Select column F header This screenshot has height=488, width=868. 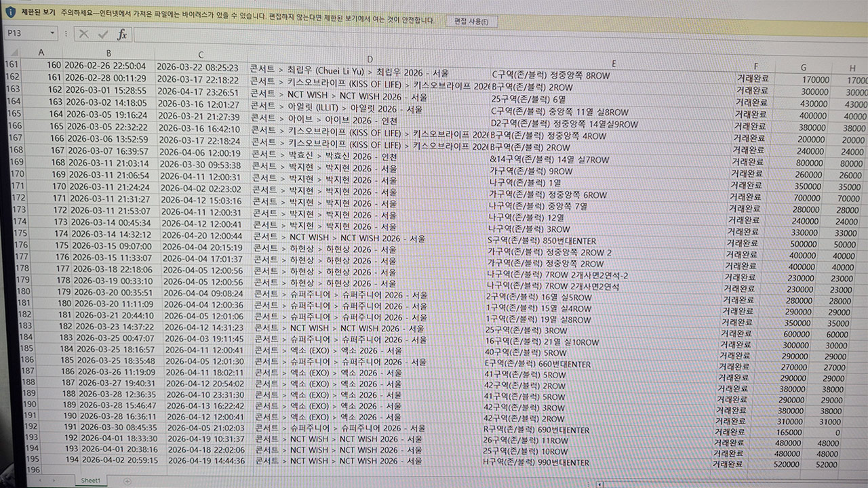pyautogui.click(x=755, y=66)
